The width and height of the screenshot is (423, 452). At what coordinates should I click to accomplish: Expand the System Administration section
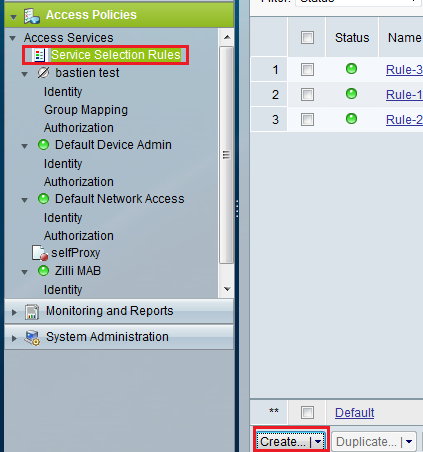(14, 338)
